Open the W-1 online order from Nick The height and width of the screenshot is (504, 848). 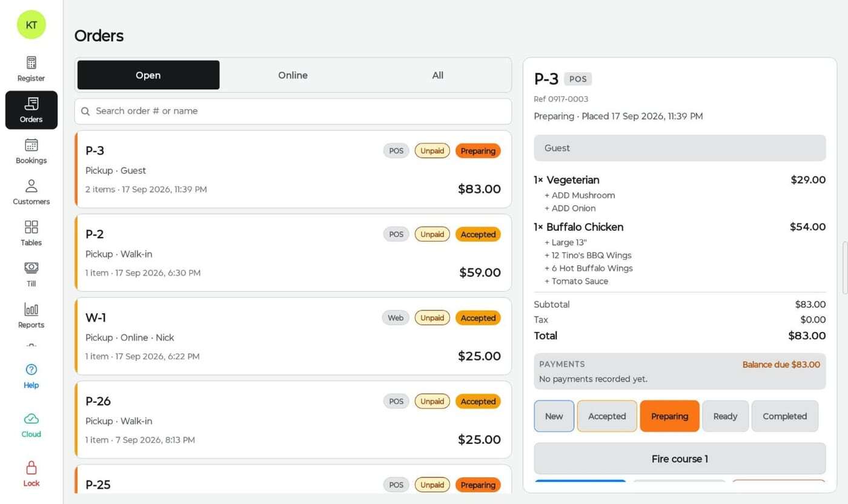(293, 336)
